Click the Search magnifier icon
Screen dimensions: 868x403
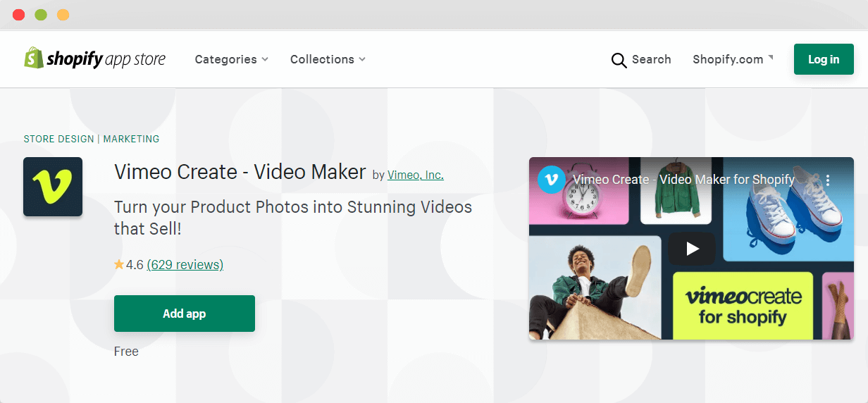point(619,60)
